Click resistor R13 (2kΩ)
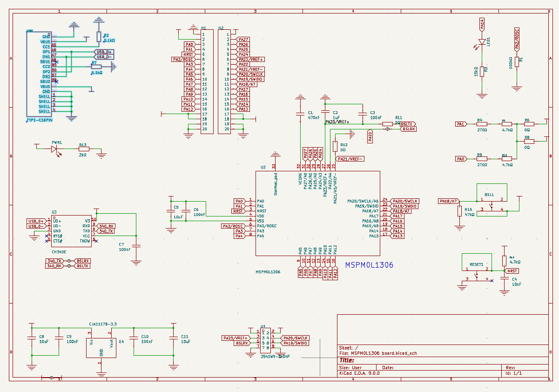This screenshot has width=559, height=392. 83,149
